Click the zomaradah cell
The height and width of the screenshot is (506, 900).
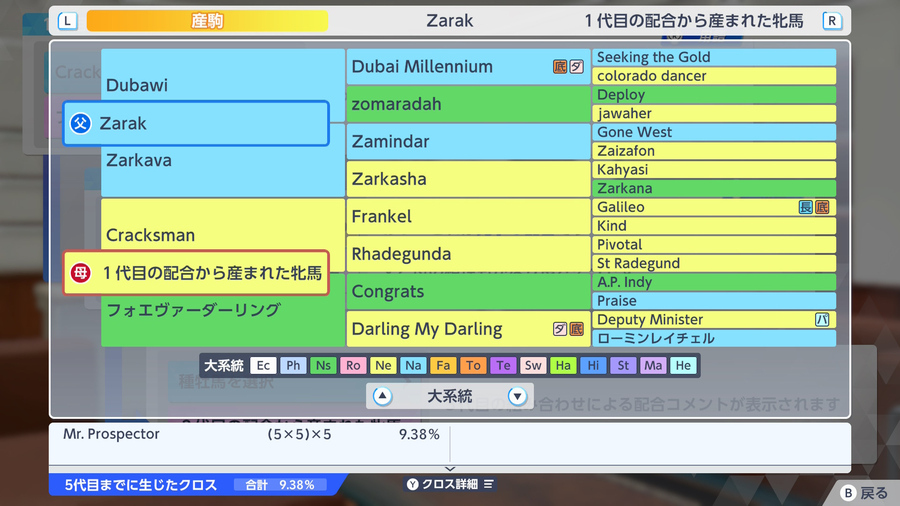[468, 104]
